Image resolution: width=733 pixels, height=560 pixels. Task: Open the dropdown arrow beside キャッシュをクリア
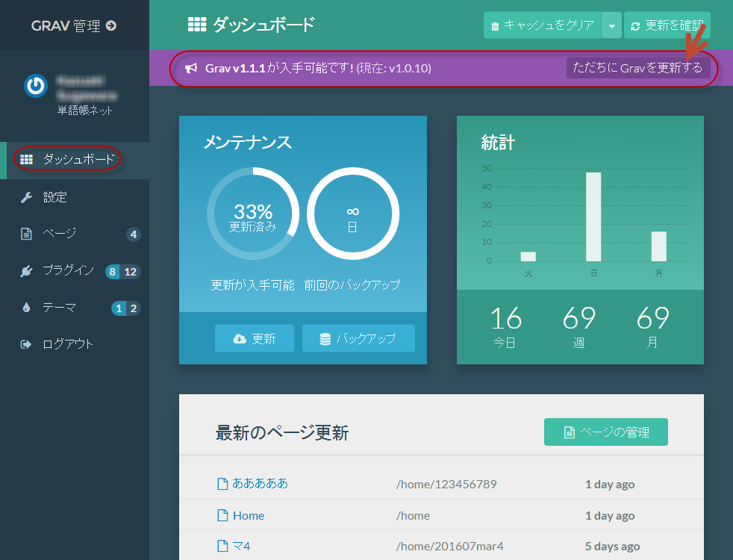[x=611, y=26]
